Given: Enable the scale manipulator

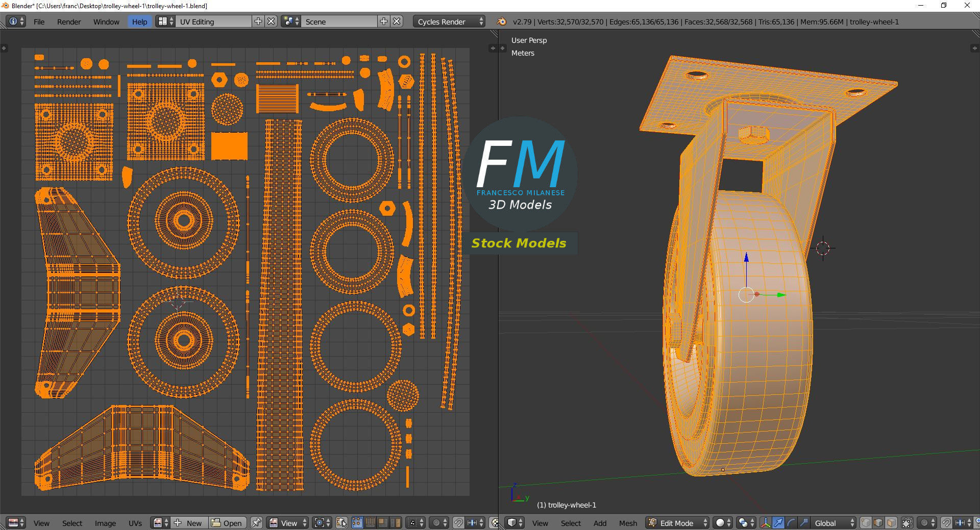Looking at the screenshot, I should click(x=804, y=523).
